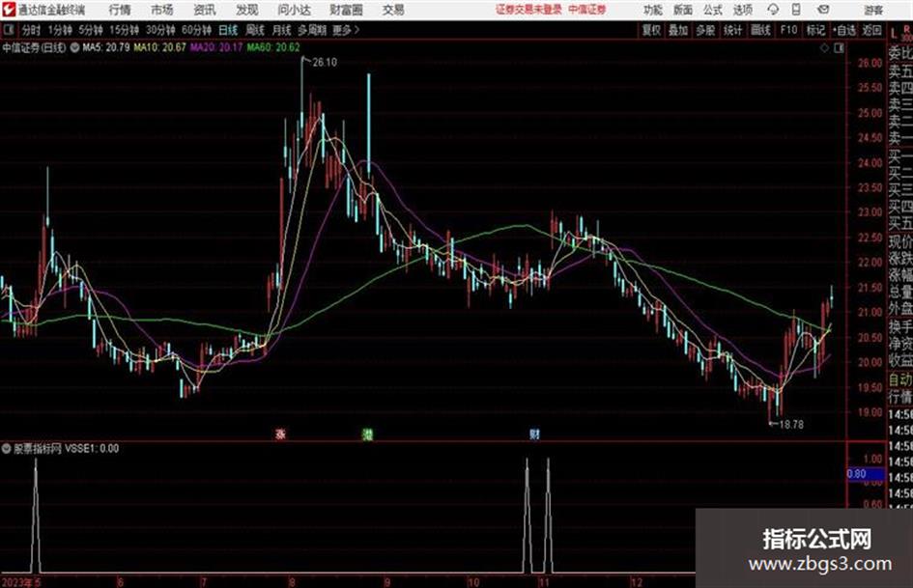Add stock via the 自选 button
The height and width of the screenshot is (588, 913).
click(844, 30)
